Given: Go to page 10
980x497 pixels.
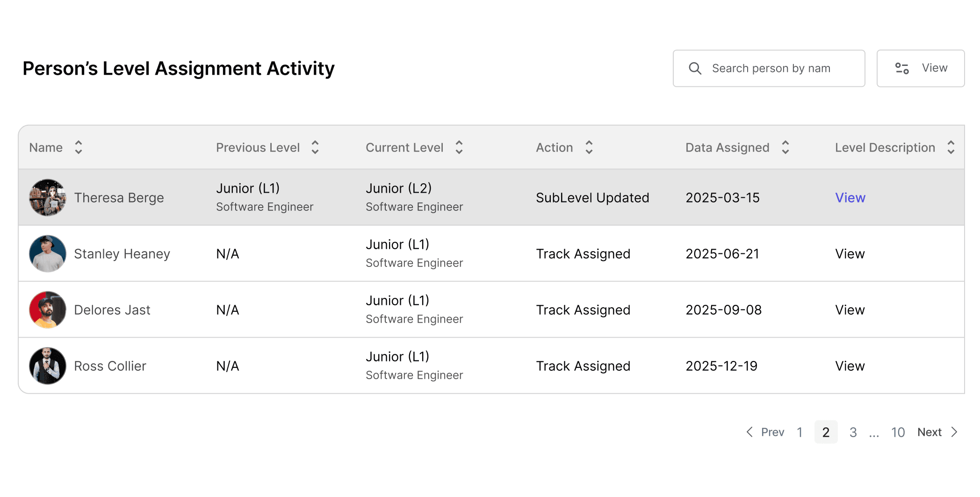Looking at the screenshot, I should click(x=898, y=432).
